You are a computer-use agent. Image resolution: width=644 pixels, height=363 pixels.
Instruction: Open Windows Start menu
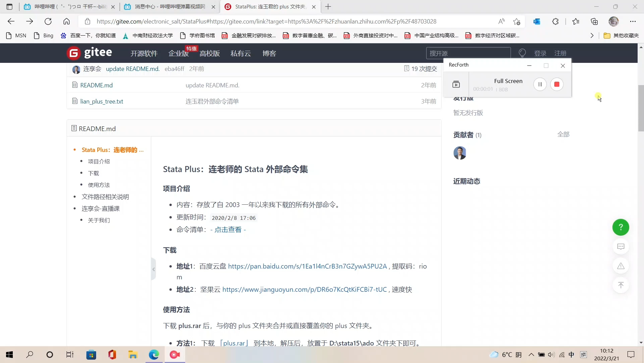point(9,355)
